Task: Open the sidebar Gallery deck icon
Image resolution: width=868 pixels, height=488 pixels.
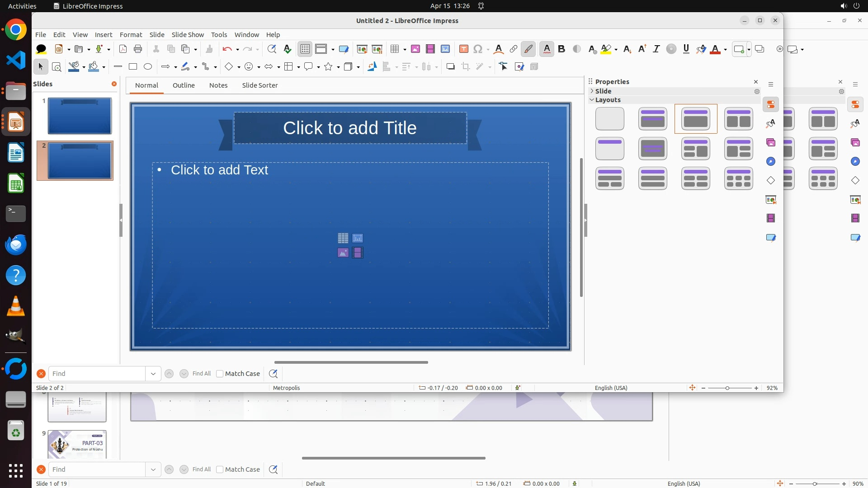Action: click(x=771, y=142)
